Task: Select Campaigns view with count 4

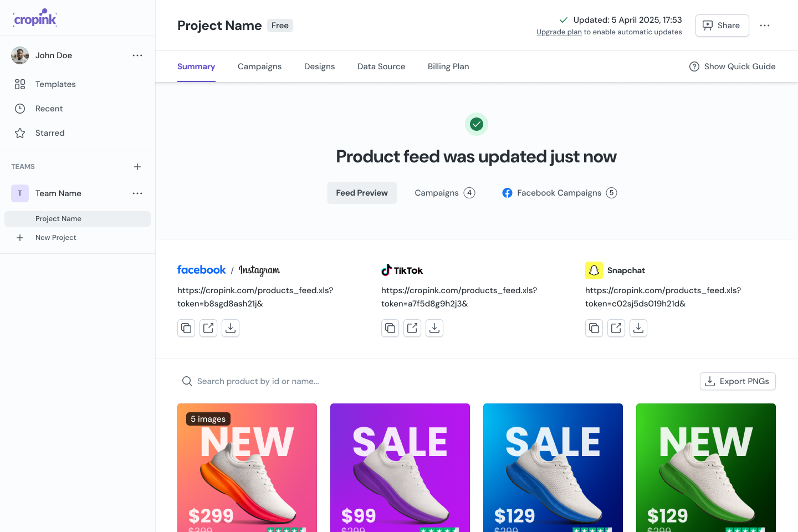Action: pyautogui.click(x=445, y=193)
